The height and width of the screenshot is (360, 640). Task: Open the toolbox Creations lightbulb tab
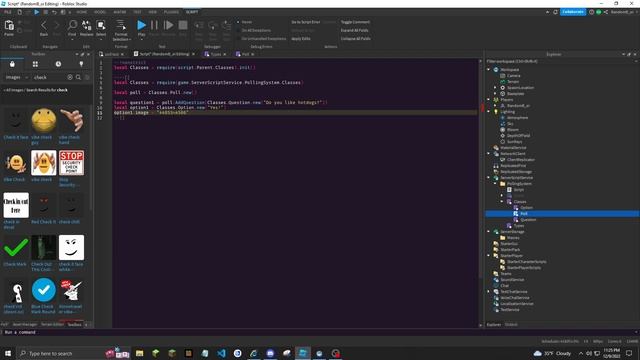[81, 64]
